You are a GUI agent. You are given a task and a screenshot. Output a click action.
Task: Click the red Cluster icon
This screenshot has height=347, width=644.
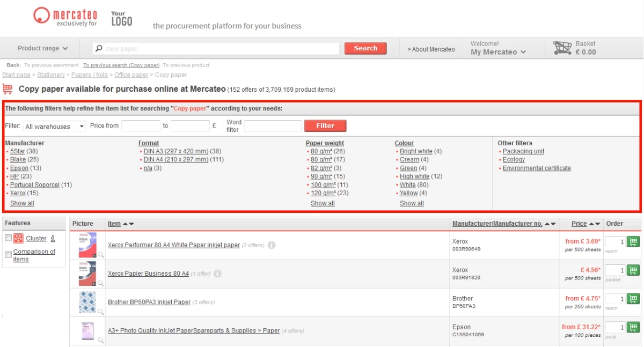tap(18, 238)
